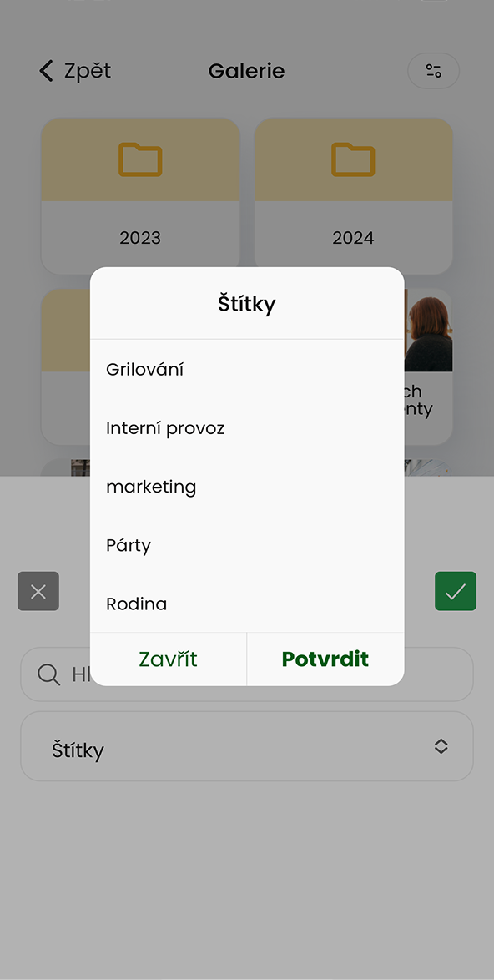
Task: Select the Interní provoz tag
Action: tap(247, 428)
